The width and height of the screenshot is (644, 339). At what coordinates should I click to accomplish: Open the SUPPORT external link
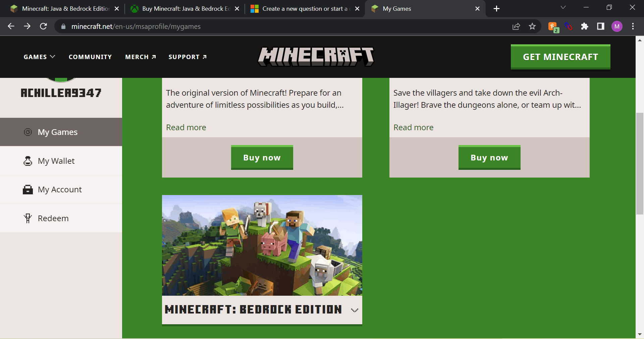point(187,57)
